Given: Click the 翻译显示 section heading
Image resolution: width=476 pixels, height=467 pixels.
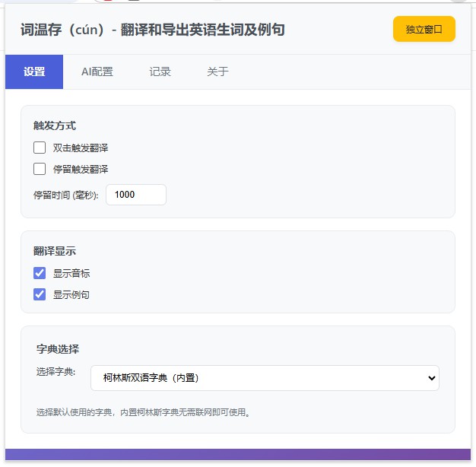Looking at the screenshot, I should click(55, 251).
